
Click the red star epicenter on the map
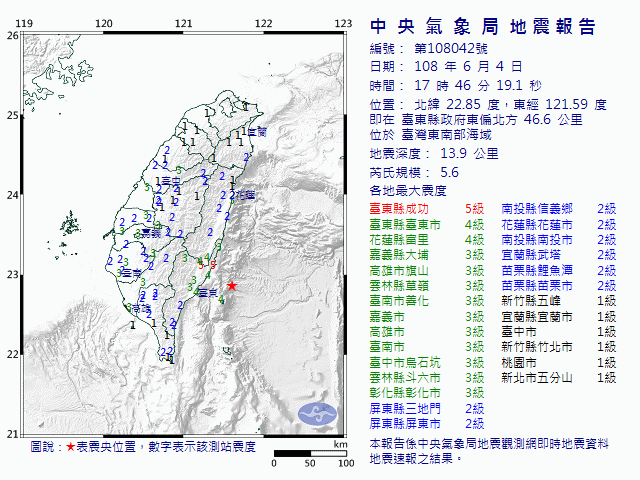pos(232,286)
